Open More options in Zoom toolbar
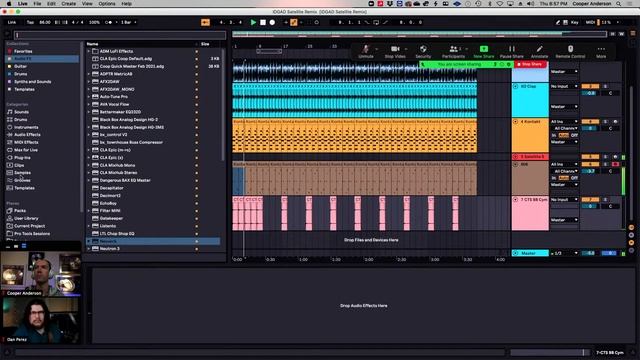 (x=601, y=52)
